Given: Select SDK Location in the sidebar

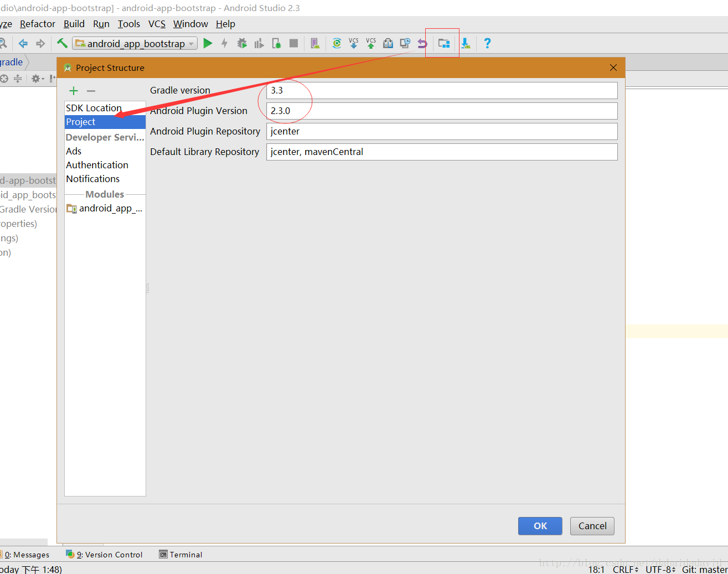Looking at the screenshot, I should [x=105, y=108].
